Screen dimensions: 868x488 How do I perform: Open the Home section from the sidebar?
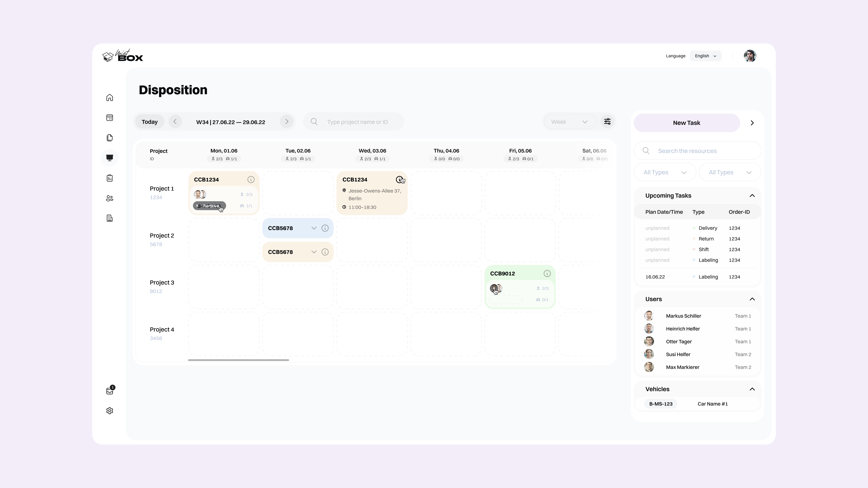[110, 97]
